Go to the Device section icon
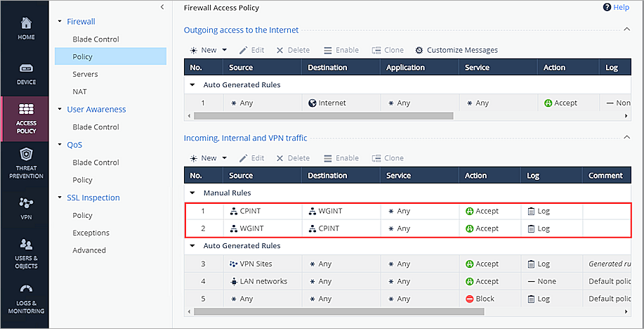Screen dimensions: 644x329 [25, 74]
